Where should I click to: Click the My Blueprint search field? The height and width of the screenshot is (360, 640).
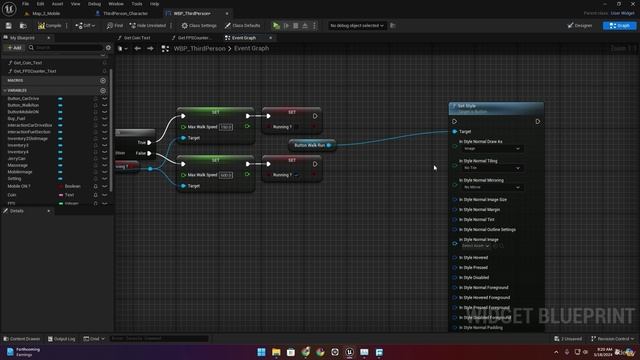pos(65,48)
